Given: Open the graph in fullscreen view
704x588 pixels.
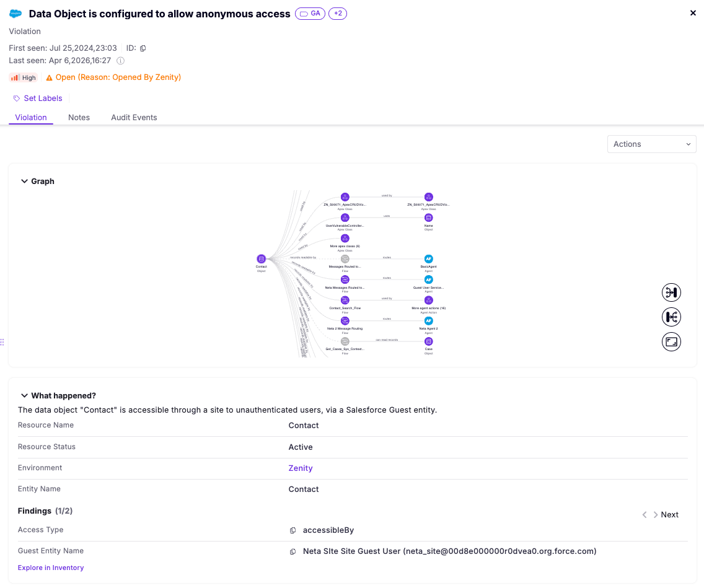Looking at the screenshot, I should click(x=671, y=342).
